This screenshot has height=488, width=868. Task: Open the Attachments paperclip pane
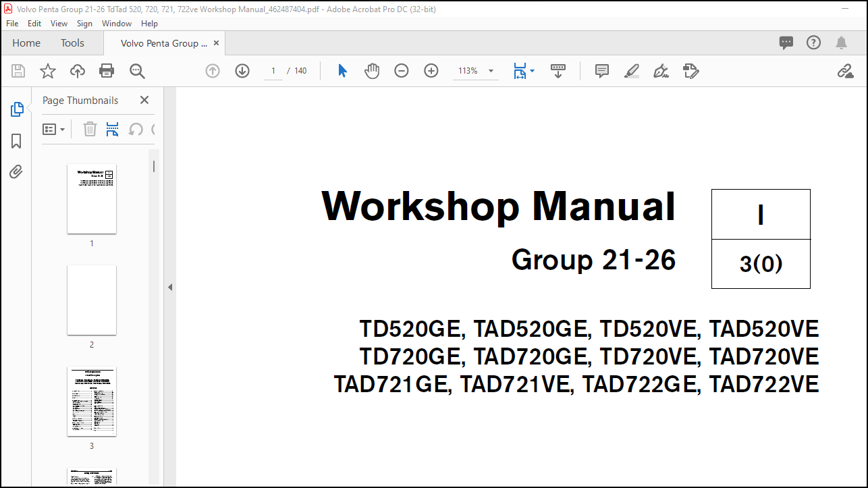click(16, 171)
